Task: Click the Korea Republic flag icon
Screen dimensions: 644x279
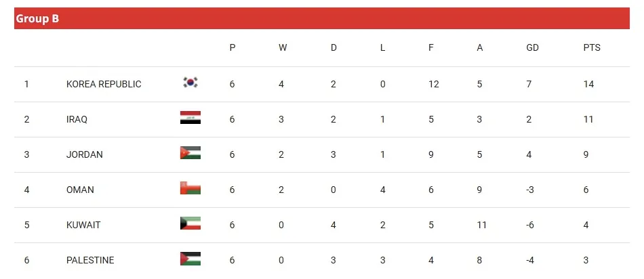Action: point(190,83)
